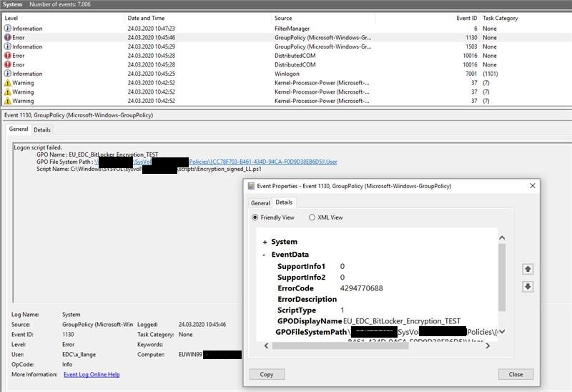Click the ScriptType field label

[x=297, y=310]
